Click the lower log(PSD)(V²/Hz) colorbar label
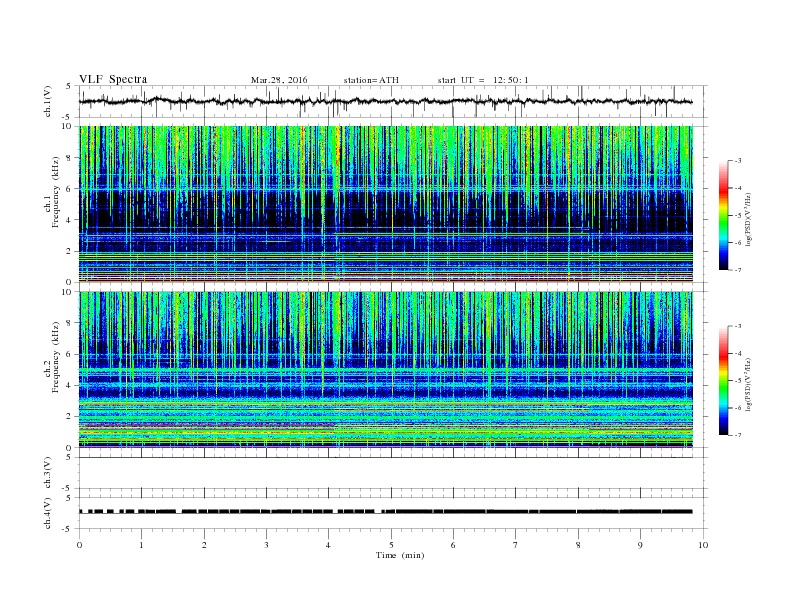This screenshot has width=792, height=612. click(749, 385)
